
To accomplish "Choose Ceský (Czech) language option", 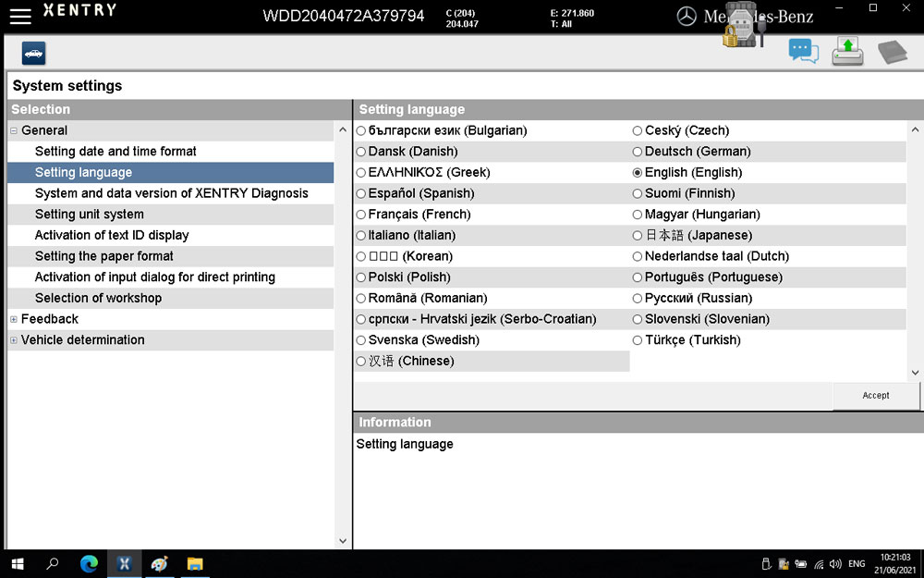I will (x=637, y=131).
